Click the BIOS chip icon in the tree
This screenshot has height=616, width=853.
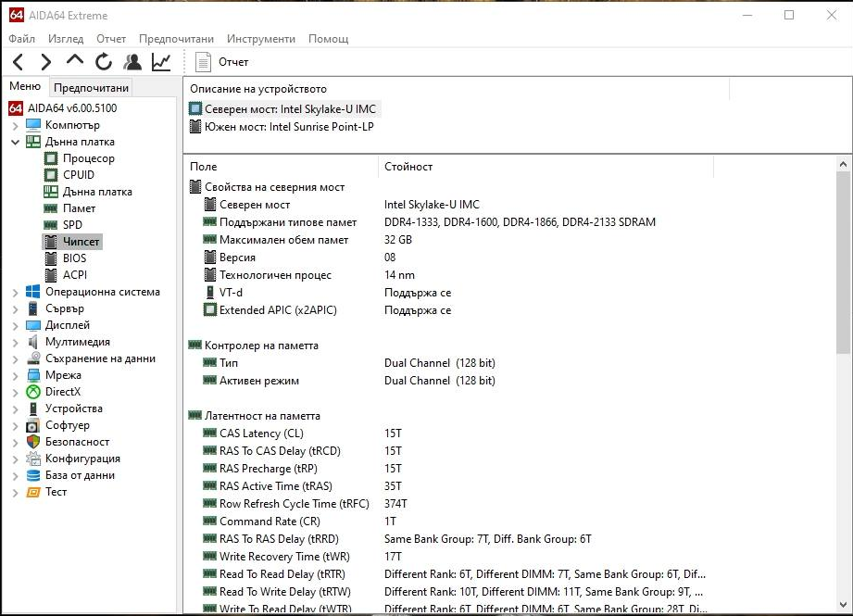[x=51, y=258]
